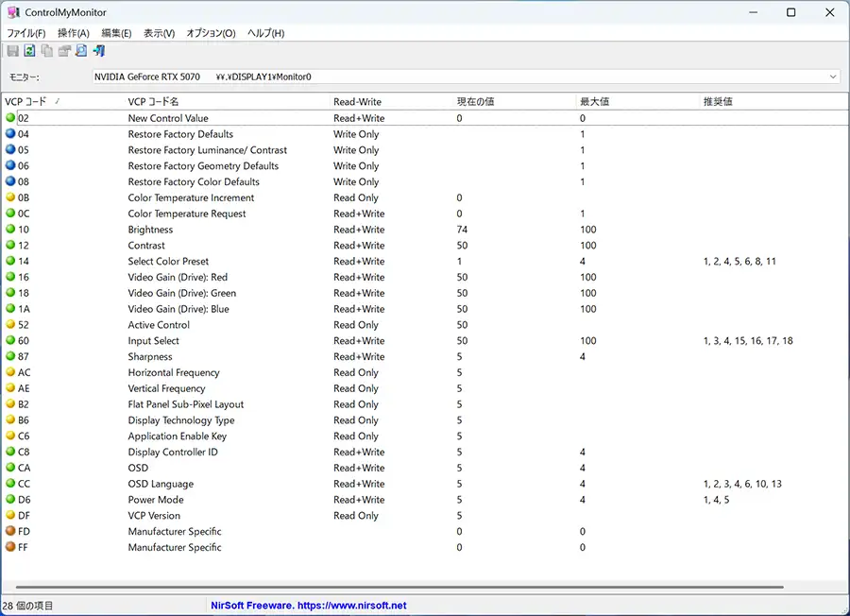
Task: Open the オプション(O) menu
Action: (211, 33)
